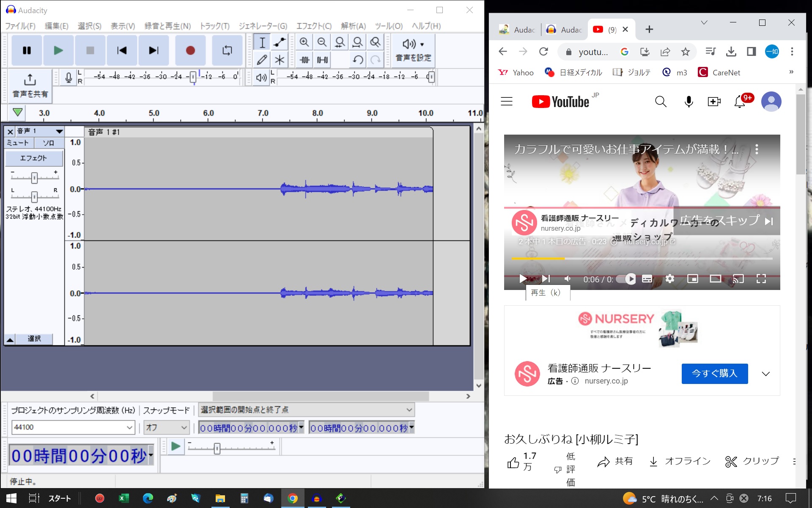Image resolution: width=812 pixels, height=508 pixels.
Task: Select the Draw tool
Action: pyautogui.click(x=261, y=60)
